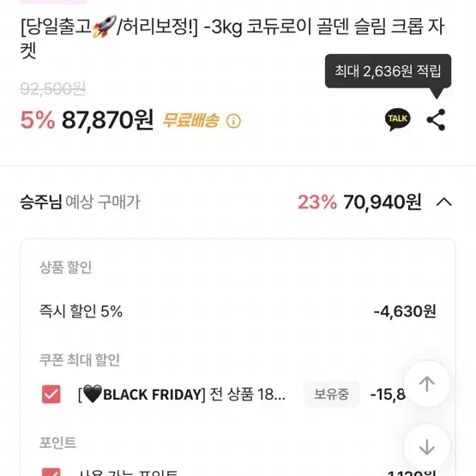Tap the 승주님 예상 구매가 header
This screenshot has height=476, width=476.
80,202
